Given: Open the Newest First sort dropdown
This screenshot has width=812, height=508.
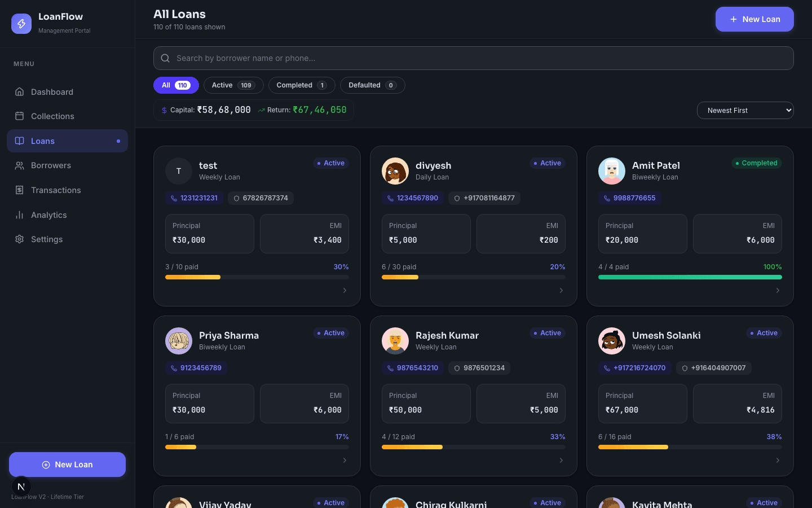Looking at the screenshot, I should pos(745,111).
